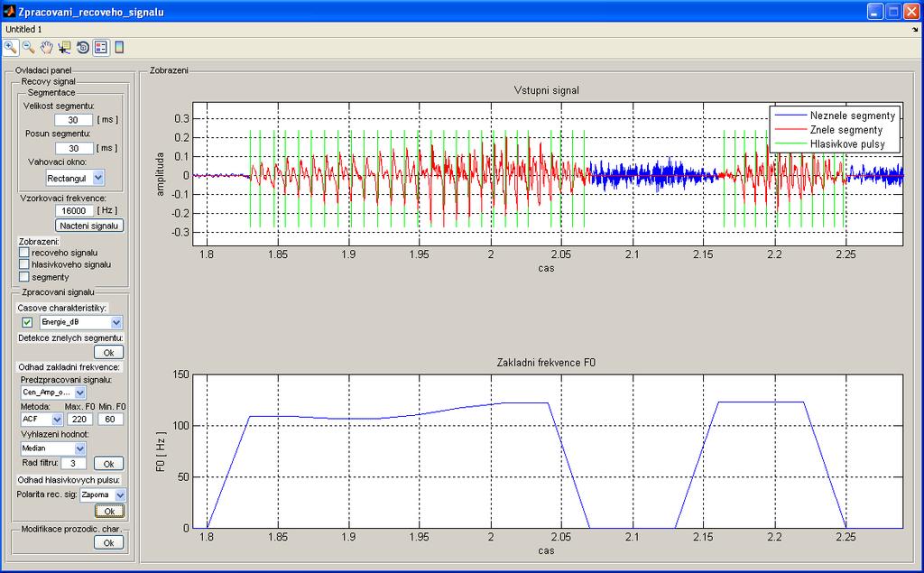Click the 'Zakladni frekvence F0' plot title
Screen dimensions: 924x573
pos(546,363)
